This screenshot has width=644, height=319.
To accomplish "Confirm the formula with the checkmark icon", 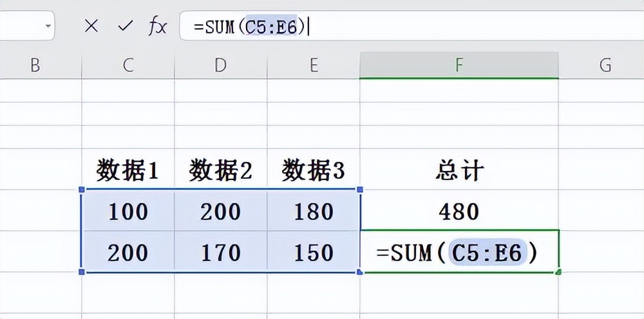I will (126, 26).
